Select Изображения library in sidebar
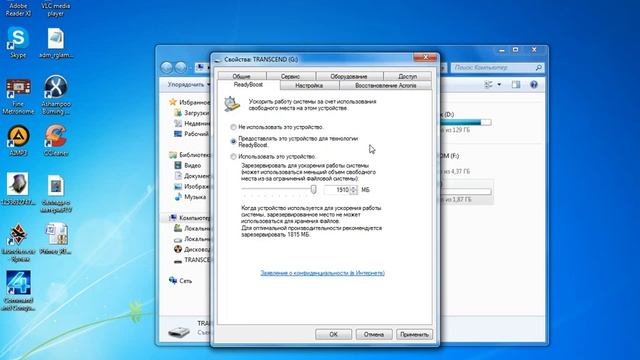 tap(198, 186)
